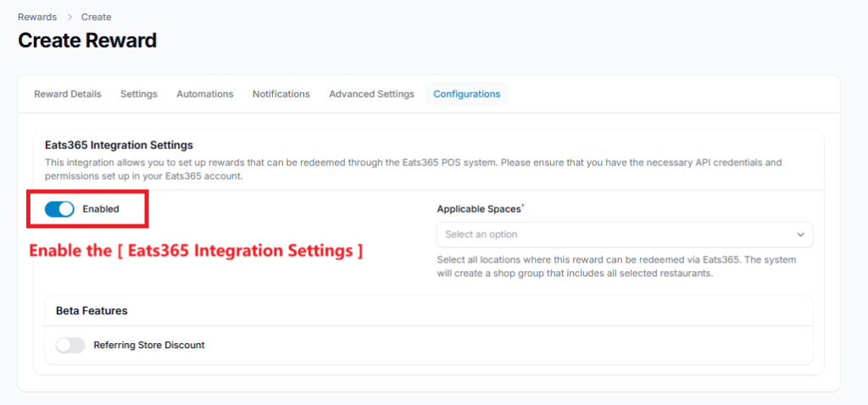The image size is (868, 405).
Task: Click the 'Create Reward' page heading
Action: 87,41
